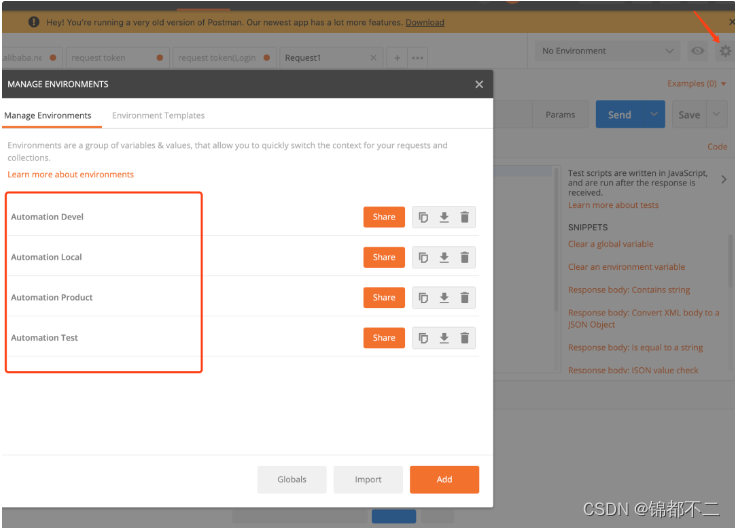
Task: Click the Download link in the banner
Action: click(x=425, y=23)
